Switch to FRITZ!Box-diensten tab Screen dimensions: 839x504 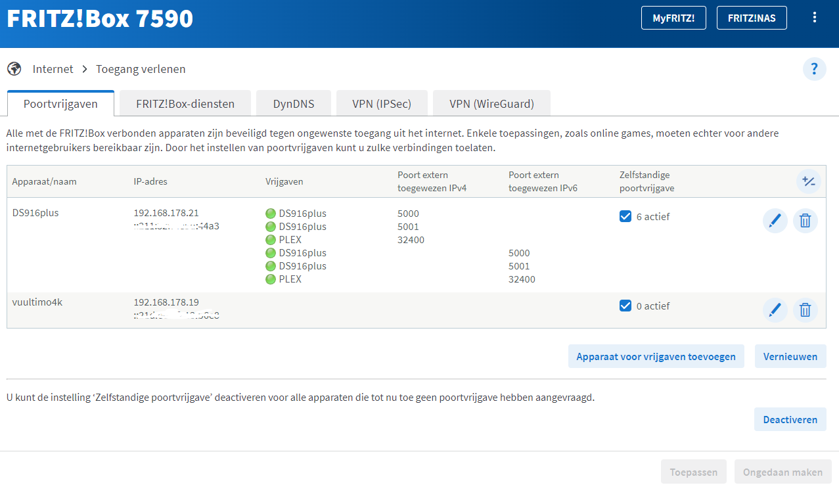point(185,104)
